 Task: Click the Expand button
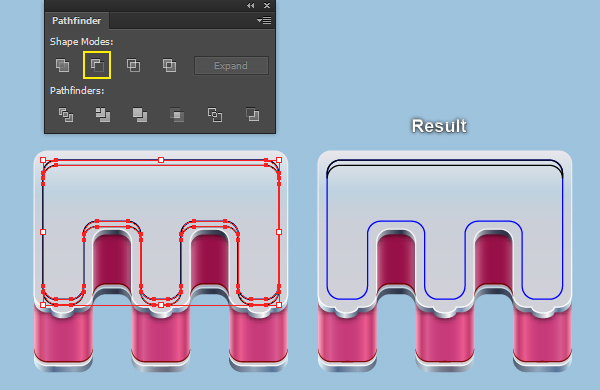[231, 66]
